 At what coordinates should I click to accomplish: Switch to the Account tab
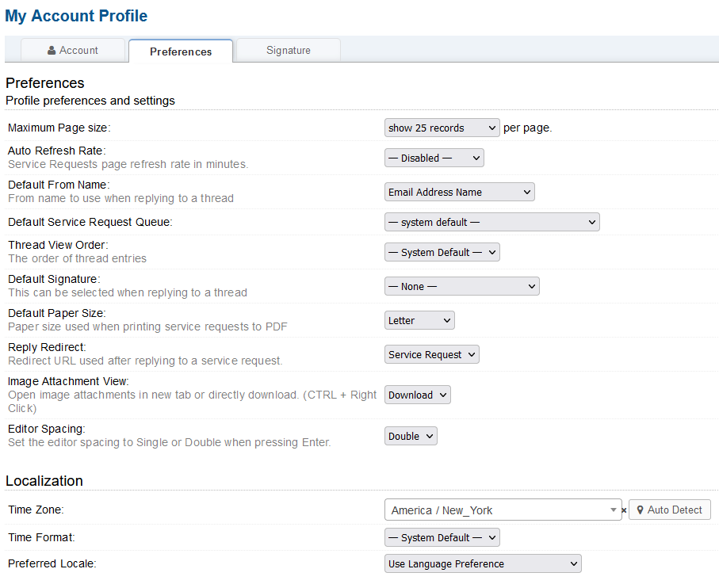(73, 50)
